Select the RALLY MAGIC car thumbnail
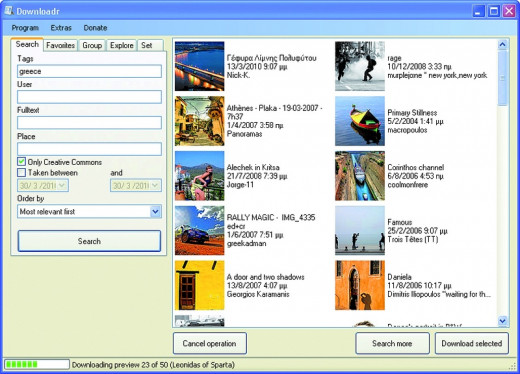The height and width of the screenshot is (374, 520). (200, 230)
